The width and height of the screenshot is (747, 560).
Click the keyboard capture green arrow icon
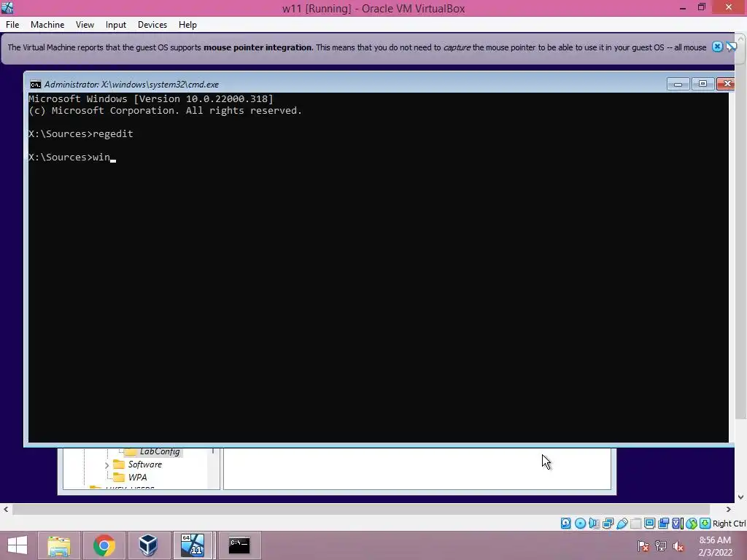pos(705,524)
